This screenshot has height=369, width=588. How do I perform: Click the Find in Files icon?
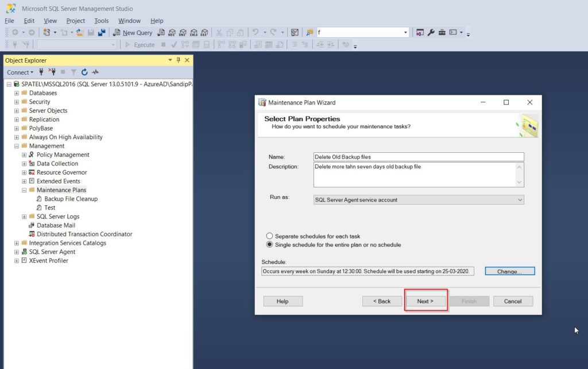pyautogui.click(x=310, y=33)
